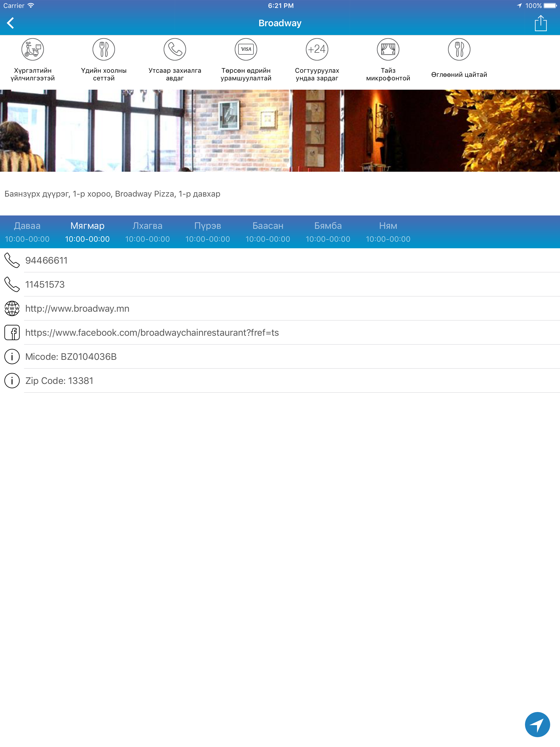Tap the share icon in header
The image size is (560, 747).
540,23
